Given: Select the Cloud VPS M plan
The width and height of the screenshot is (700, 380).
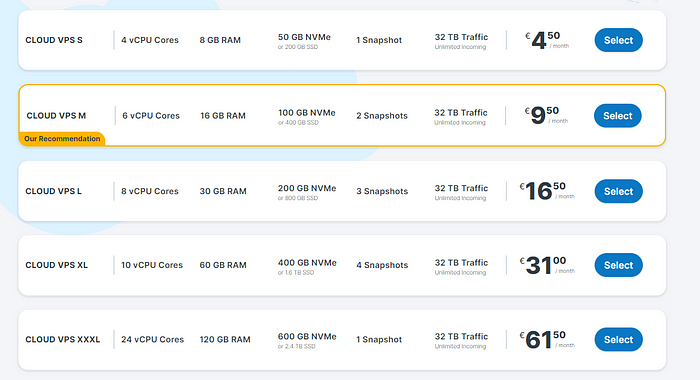Looking at the screenshot, I should [x=617, y=116].
